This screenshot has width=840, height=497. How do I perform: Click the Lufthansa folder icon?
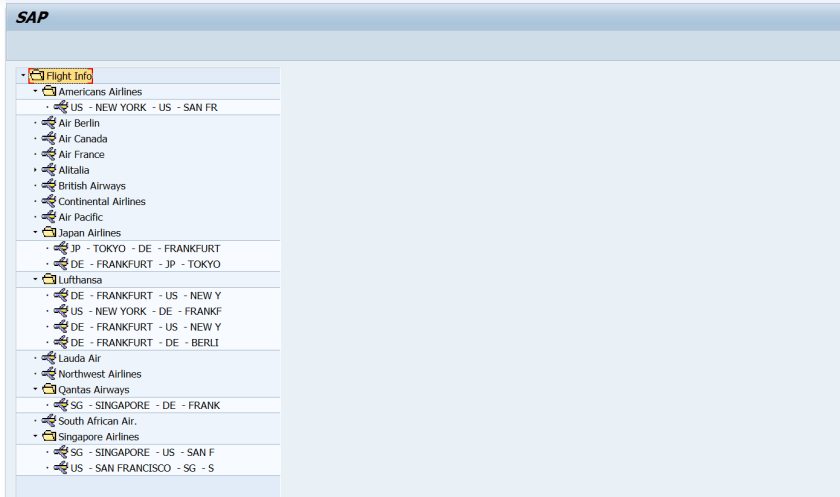click(x=49, y=280)
